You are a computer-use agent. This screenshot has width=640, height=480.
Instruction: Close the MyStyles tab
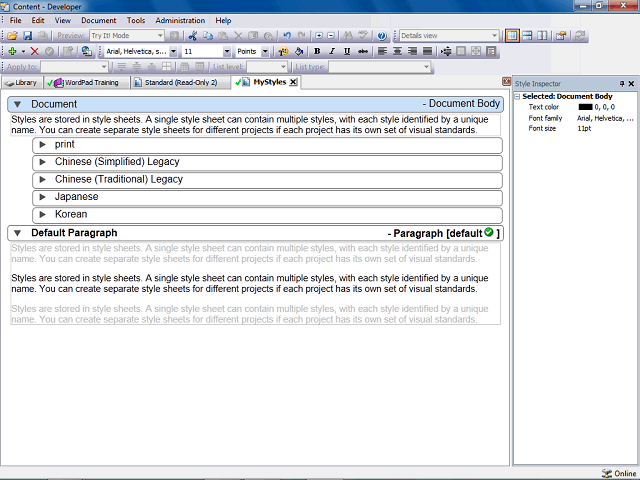pos(293,82)
